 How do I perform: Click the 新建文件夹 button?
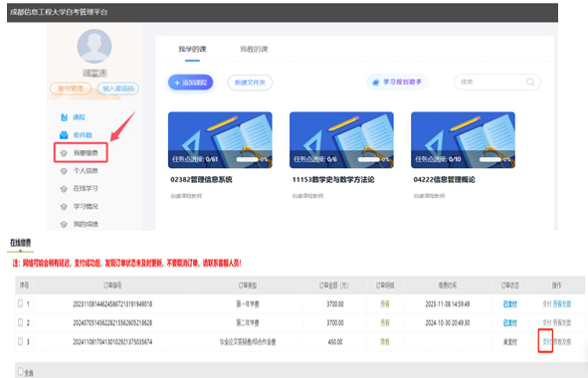point(250,83)
